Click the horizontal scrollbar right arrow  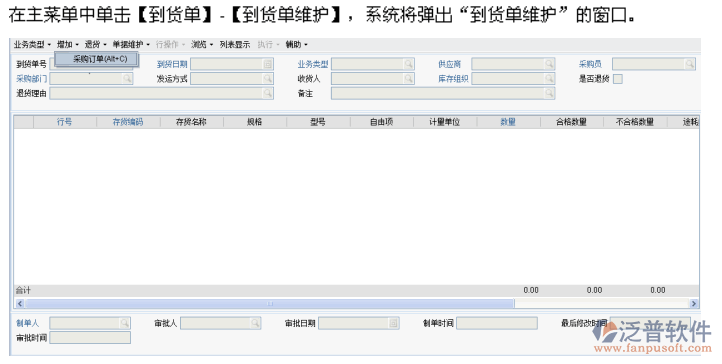click(694, 303)
